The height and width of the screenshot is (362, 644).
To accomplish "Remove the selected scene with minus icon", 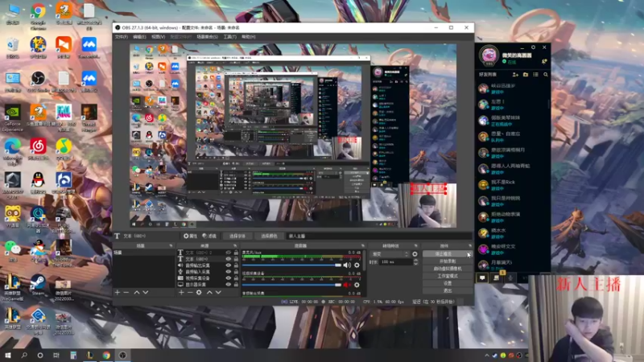I will (126, 292).
